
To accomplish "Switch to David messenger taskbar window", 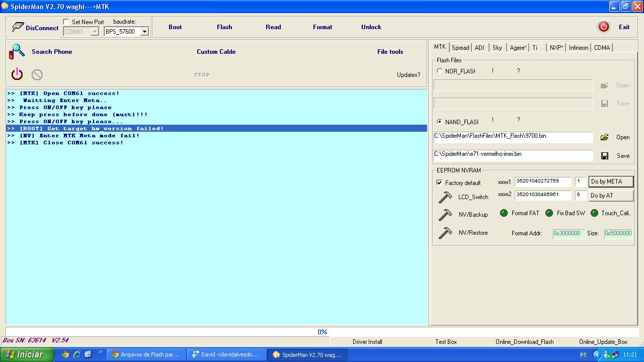I will tap(227, 354).
